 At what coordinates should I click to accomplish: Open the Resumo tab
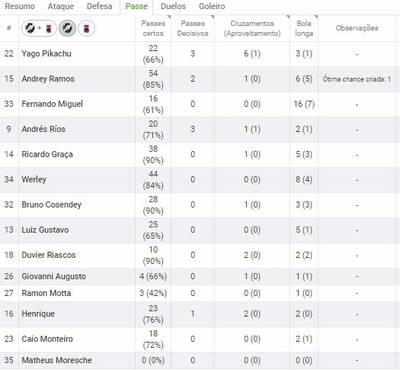[x=20, y=6]
